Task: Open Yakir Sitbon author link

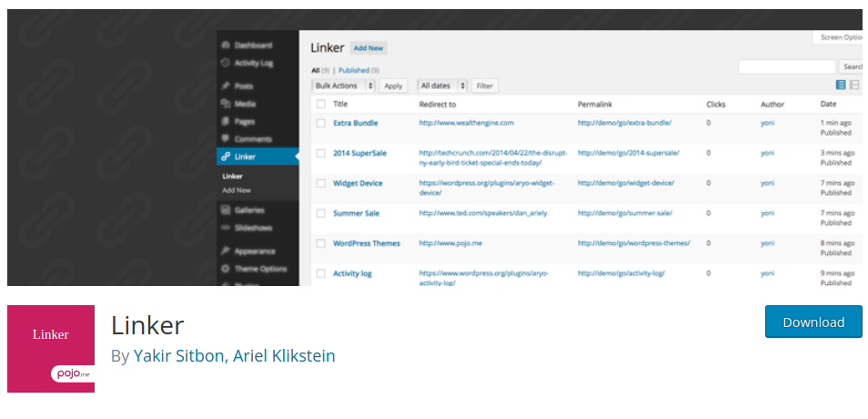Action: coord(179,356)
